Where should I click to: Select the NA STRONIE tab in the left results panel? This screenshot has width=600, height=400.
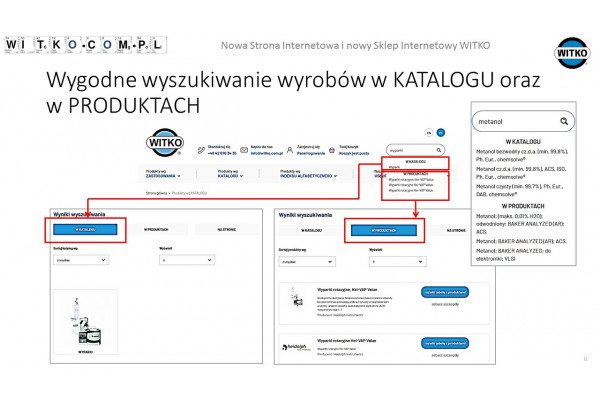click(227, 229)
